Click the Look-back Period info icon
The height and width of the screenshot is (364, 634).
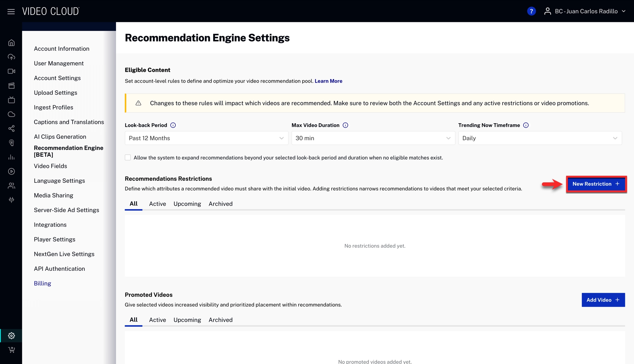click(173, 125)
